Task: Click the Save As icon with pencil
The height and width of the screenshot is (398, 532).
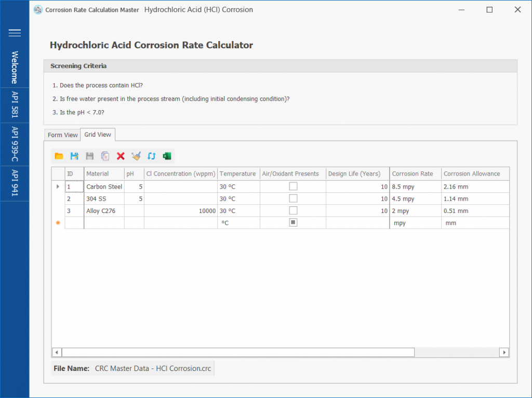Action: click(x=74, y=156)
